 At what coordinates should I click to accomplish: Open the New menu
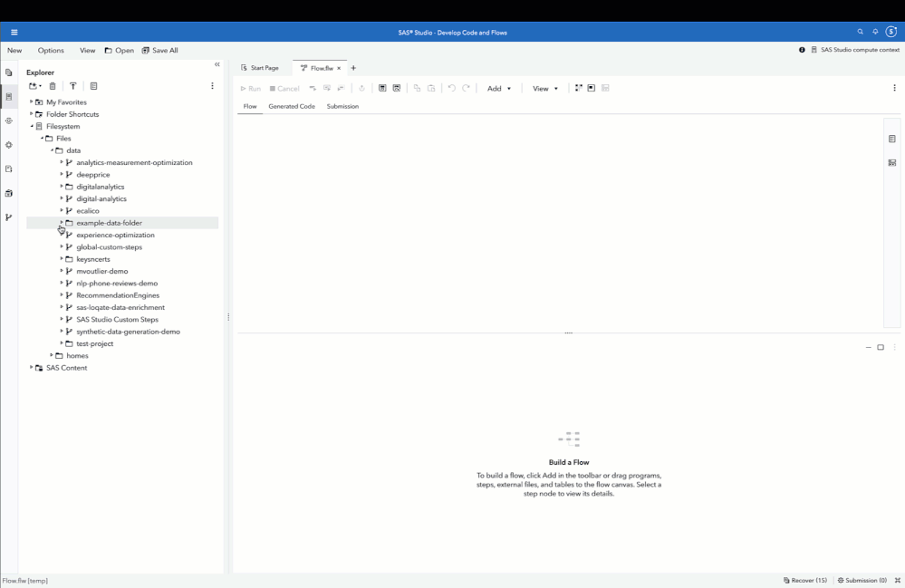point(14,50)
